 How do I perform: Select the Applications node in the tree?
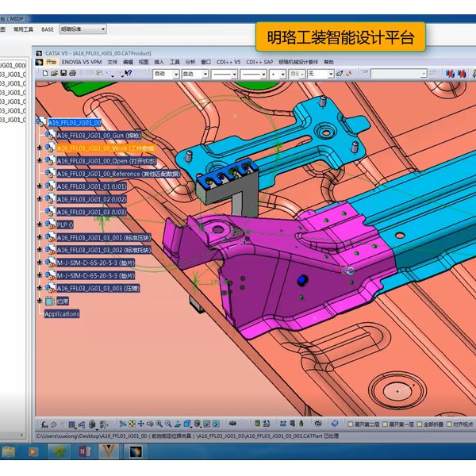pyautogui.click(x=62, y=313)
